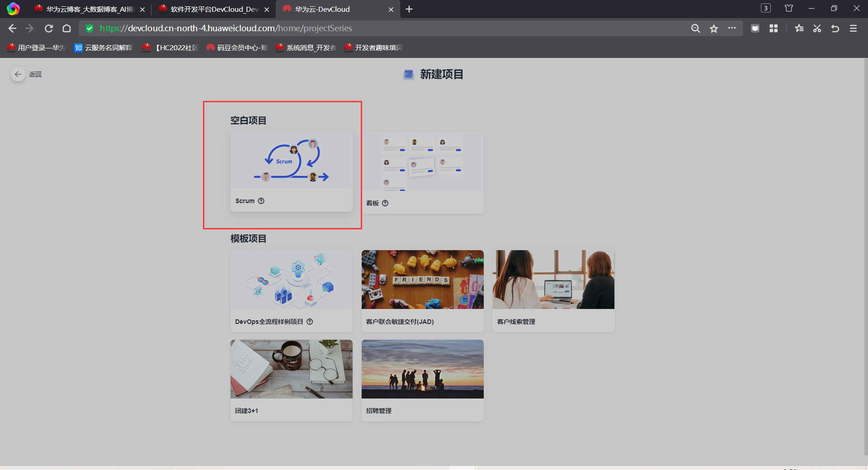868x470 pixels.
Task: Open the DevOps全流程样例项目 help icon
Action: [310, 322]
